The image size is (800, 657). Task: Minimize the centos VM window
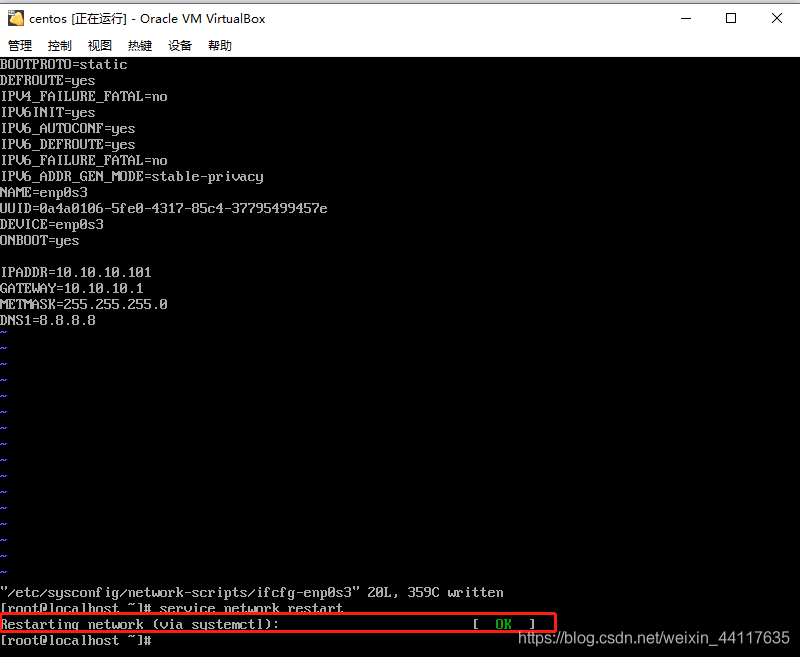[x=686, y=18]
